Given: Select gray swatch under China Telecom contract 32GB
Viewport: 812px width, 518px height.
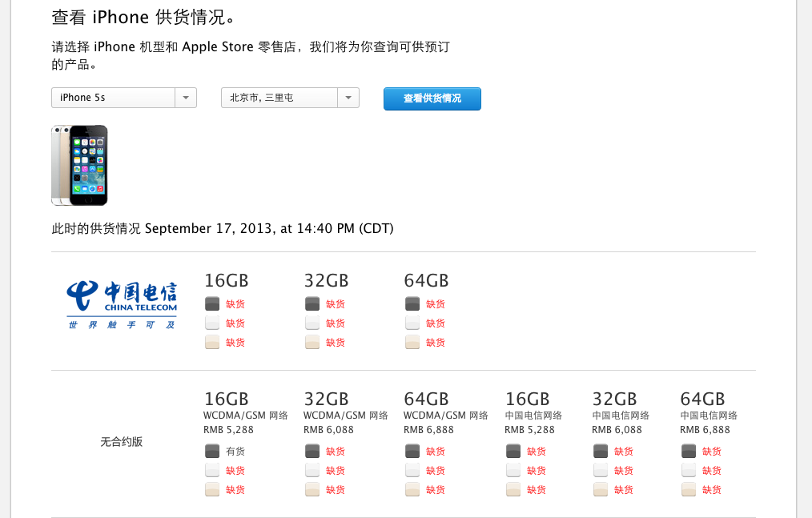Looking at the screenshot, I should (x=312, y=303).
